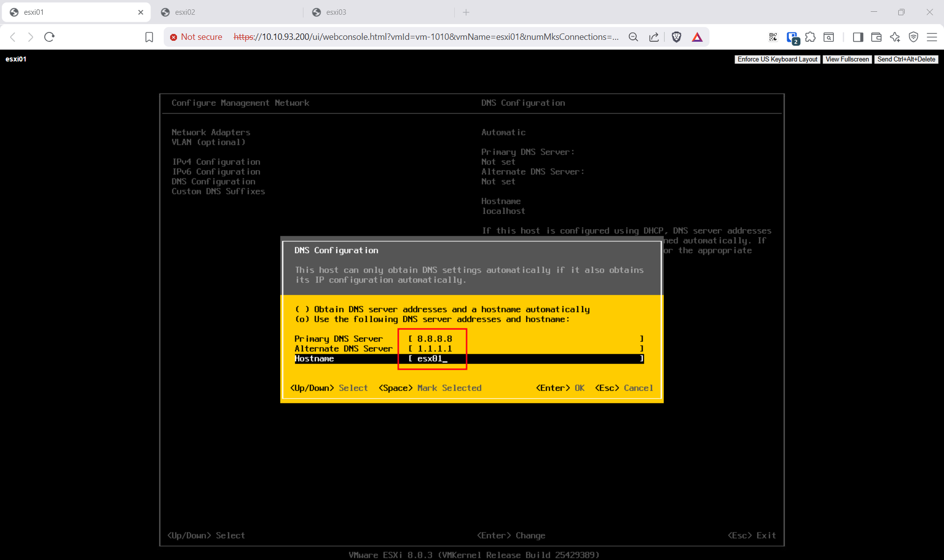Click Custom DNS Suffixes menu entry
This screenshot has width=944, height=560.
click(218, 191)
